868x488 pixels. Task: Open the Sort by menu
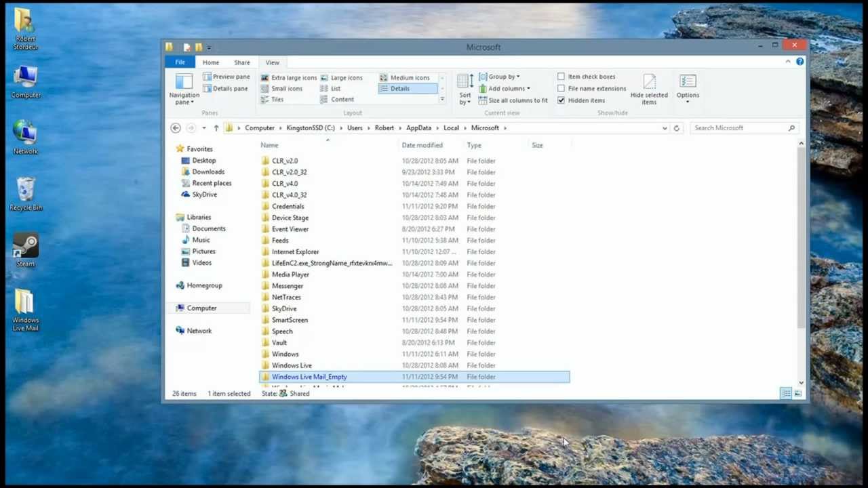click(465, 89)
